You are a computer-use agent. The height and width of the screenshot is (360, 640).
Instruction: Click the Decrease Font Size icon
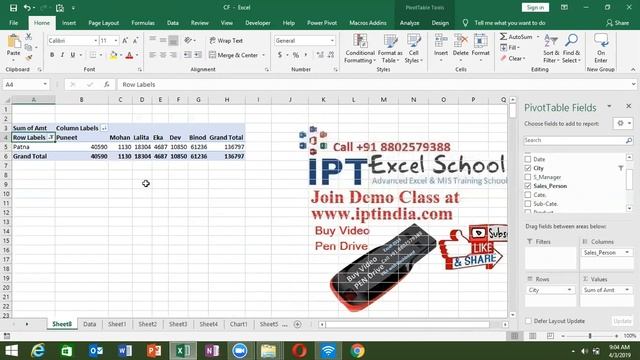point(136,40)
